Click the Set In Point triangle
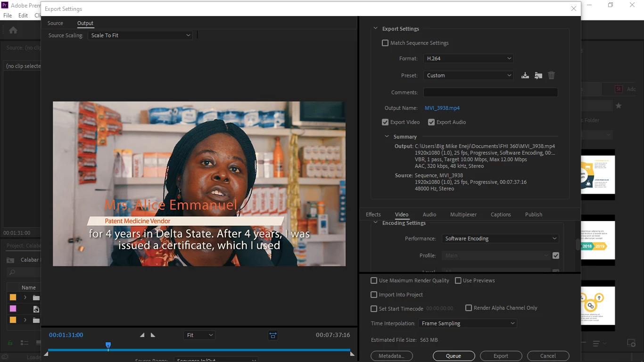This screenshot has width=644, height=362. click(142, 335)
